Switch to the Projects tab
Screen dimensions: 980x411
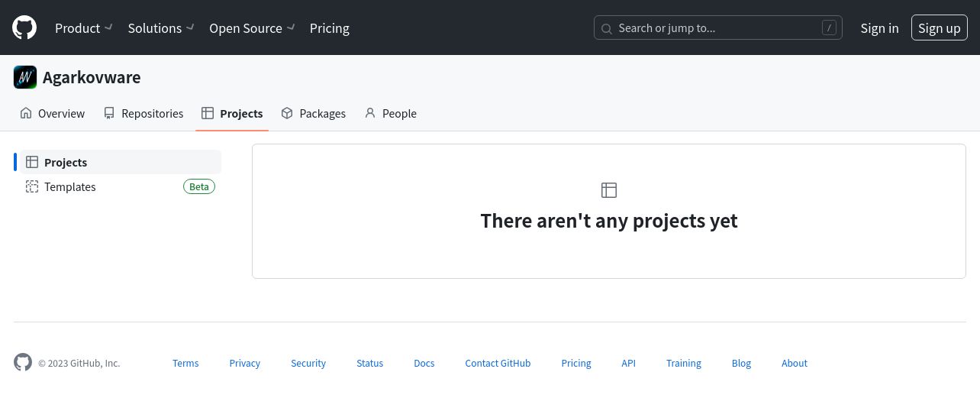pyautogui.click(x=232, y=113)
